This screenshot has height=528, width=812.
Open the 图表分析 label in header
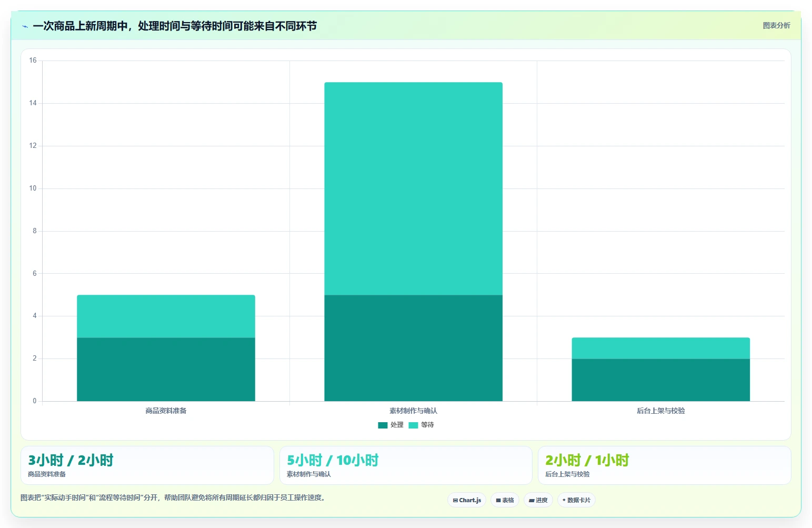pyautogui.click(x=776, y=25)
